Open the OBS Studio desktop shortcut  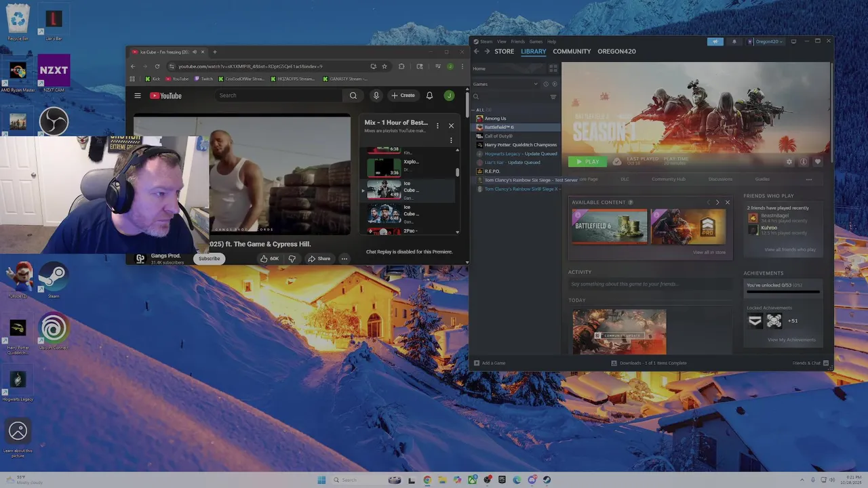coord(54,122)
